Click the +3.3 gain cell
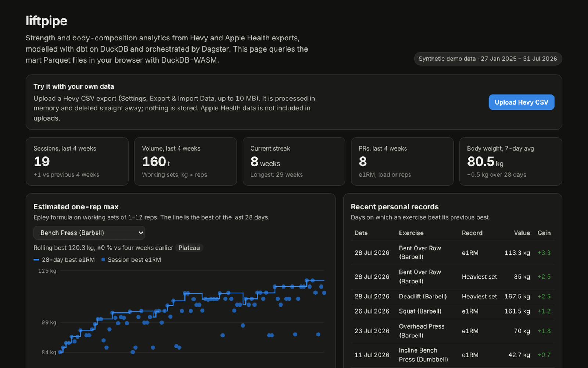Image resolution: width=588 pixels, height=368 pixels. coord(544,253)
